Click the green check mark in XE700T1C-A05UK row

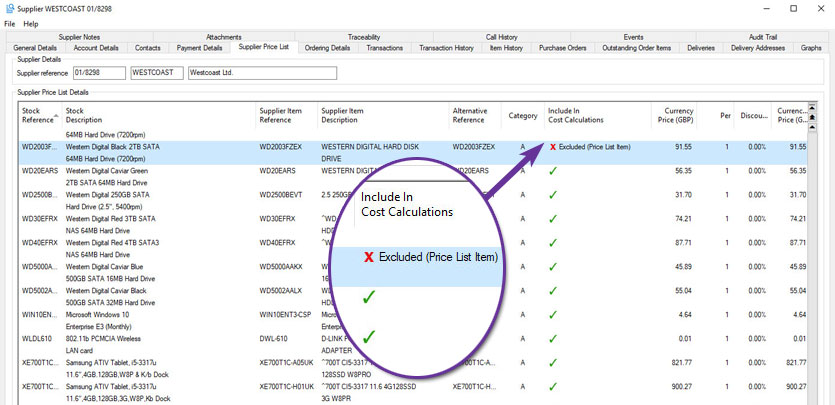(x=553, y=362)
